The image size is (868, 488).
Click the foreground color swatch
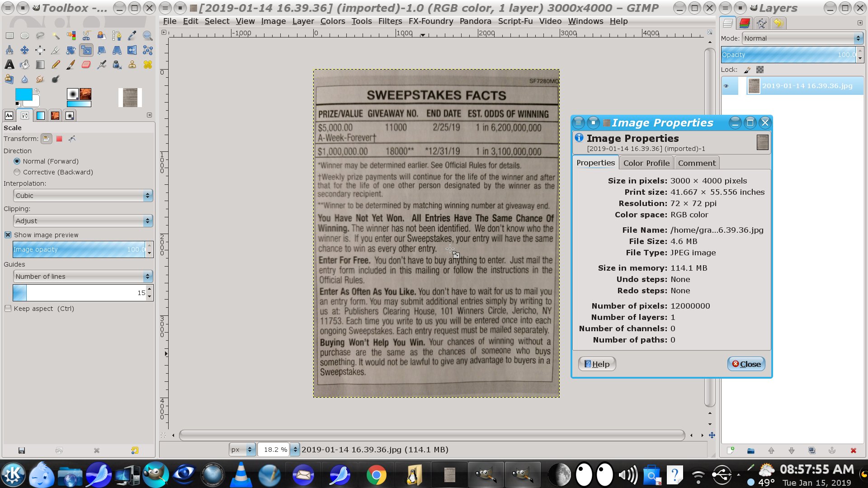click(24, 94)
